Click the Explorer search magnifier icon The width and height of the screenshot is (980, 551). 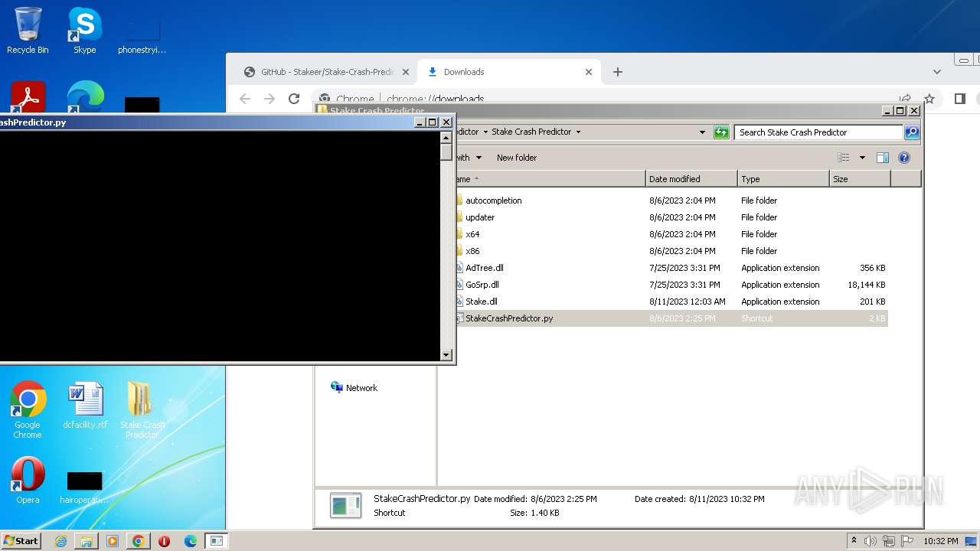912,132
